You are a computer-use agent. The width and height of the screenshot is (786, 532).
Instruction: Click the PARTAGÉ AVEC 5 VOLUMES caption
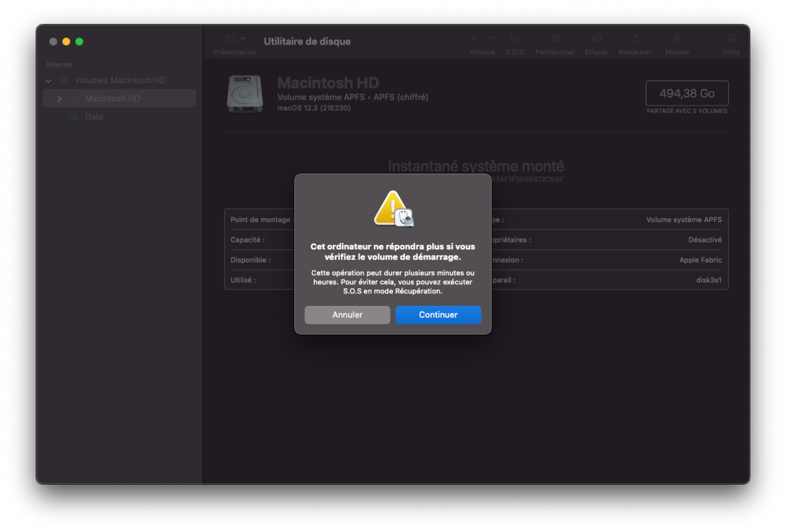coord(687,111)
